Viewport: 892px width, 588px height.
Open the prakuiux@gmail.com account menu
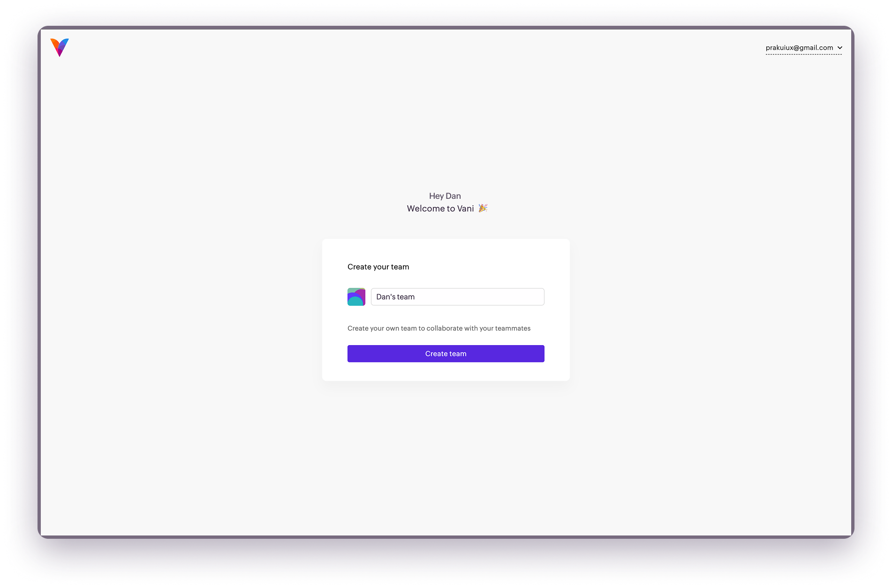(x=804, y=48)
